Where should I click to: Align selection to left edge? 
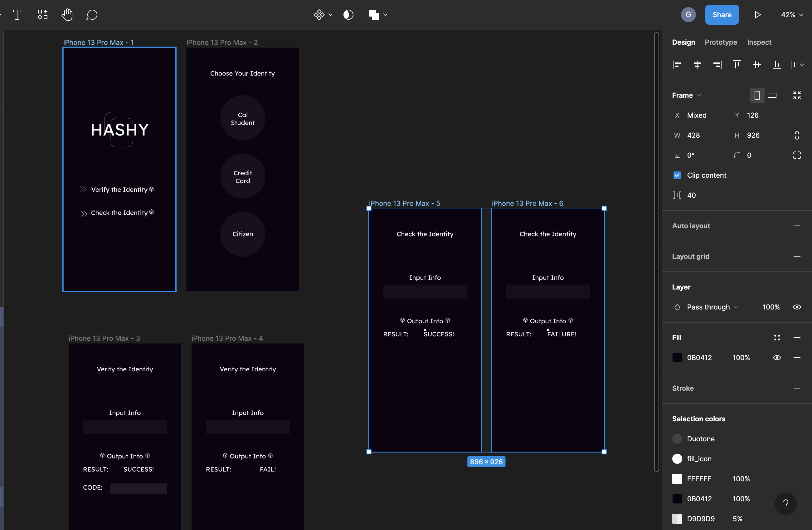677,65
